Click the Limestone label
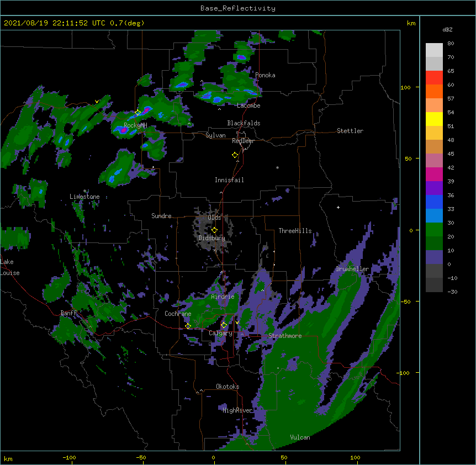Viewport: 476px width, 465px height. tap(84, 197)
